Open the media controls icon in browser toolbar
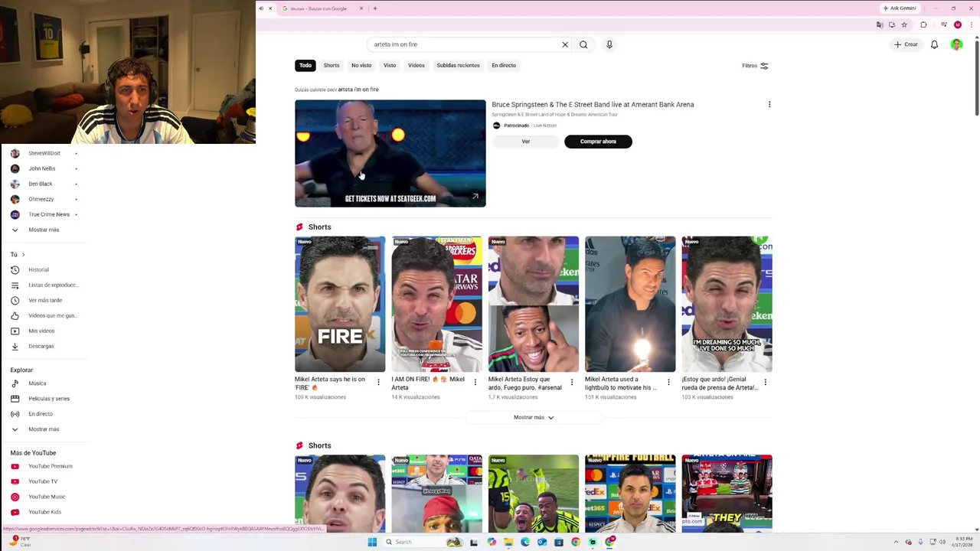The image size is (980, 551). (x=942, y=24)
